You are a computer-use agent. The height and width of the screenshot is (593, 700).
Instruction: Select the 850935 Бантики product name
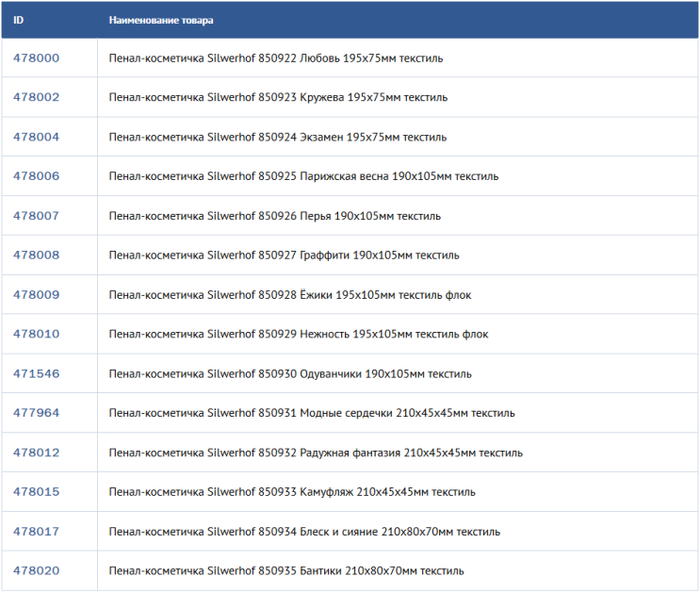click(286, 571)
